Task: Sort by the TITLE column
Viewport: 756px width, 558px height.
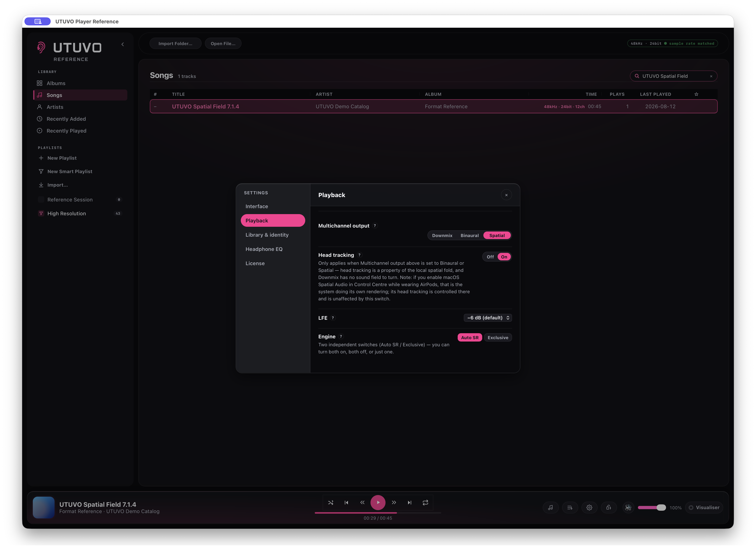Action: (179, 94)
